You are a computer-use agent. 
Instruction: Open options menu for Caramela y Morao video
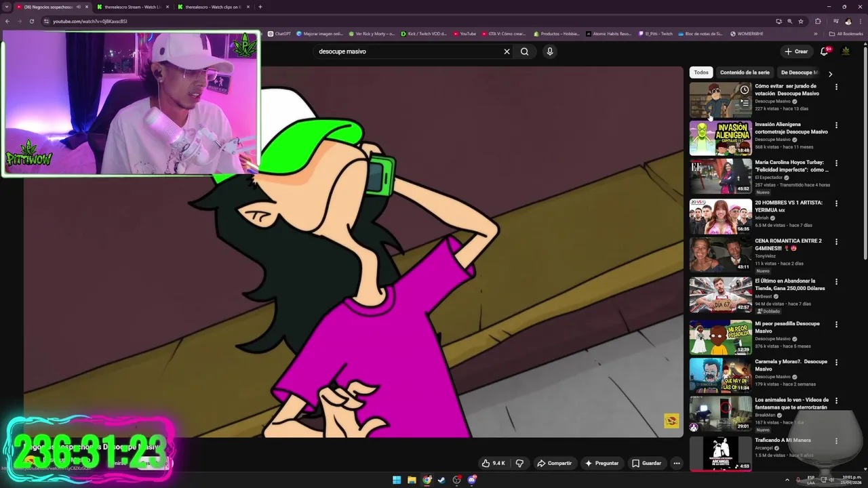tap(836, 363)
